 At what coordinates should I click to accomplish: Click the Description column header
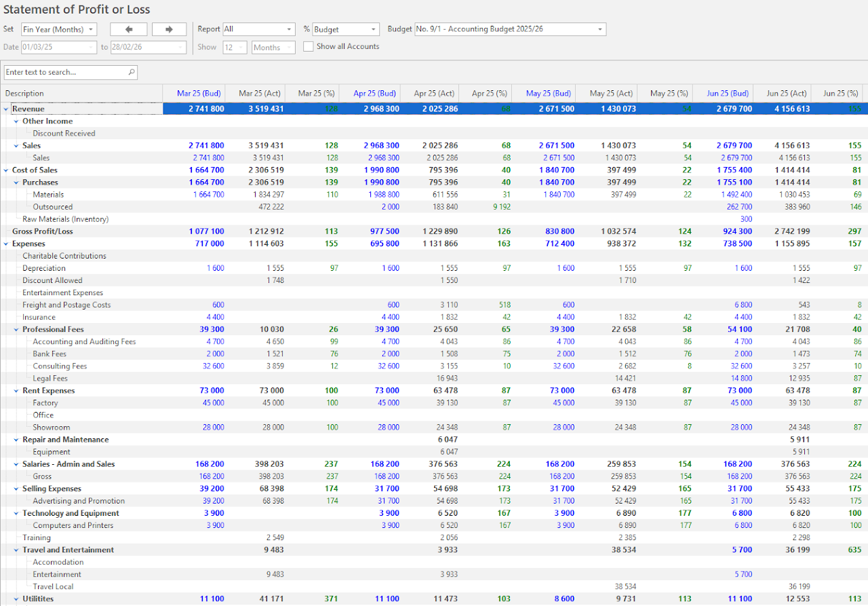(x=81, y=94)
